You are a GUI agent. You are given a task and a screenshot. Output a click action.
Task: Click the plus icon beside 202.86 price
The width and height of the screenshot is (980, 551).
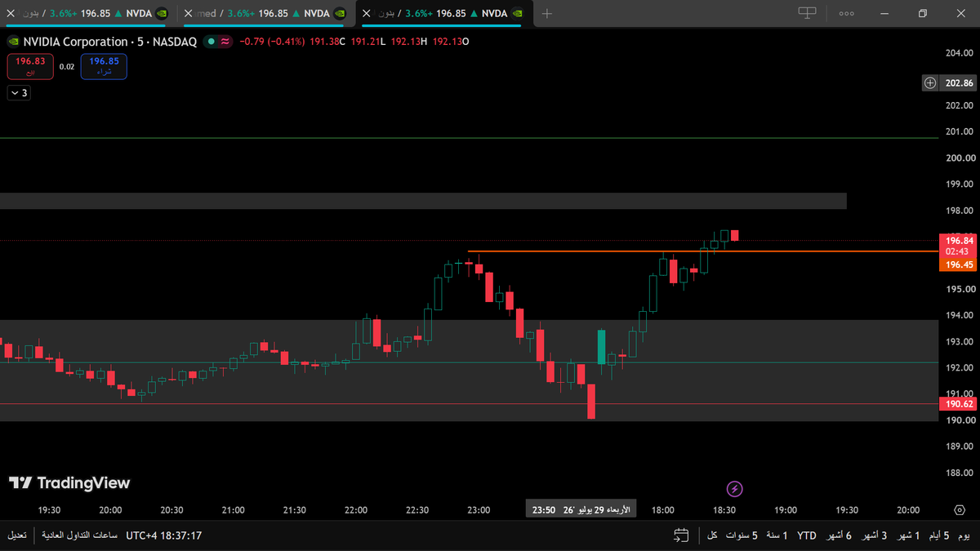pos(930,82)
